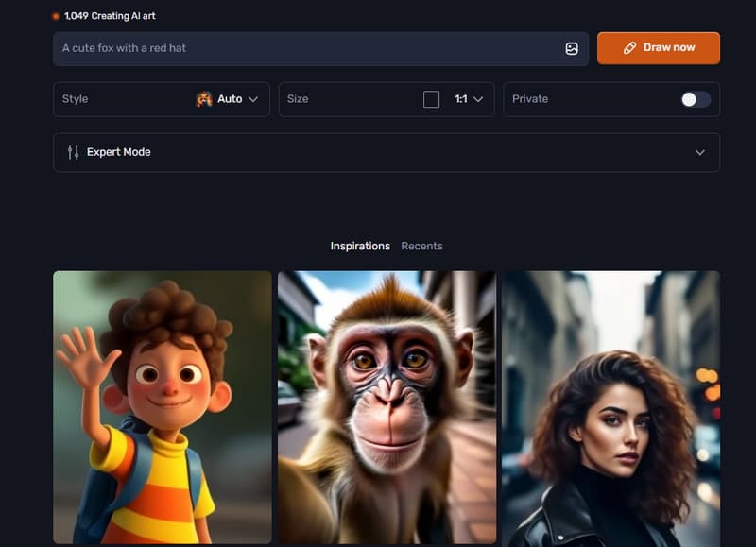
Task: Focus the 'A cute fox' prompt field
Action: click(x=302, y=48)
